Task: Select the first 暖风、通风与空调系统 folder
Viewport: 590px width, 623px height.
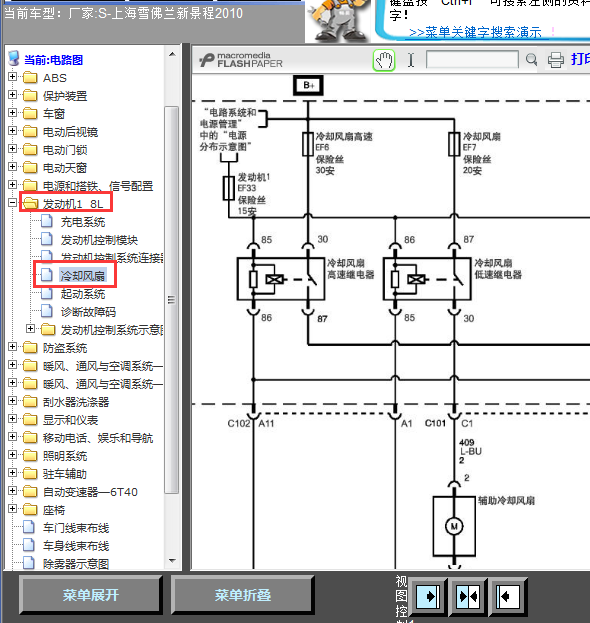Action: [x=103, y=366]
